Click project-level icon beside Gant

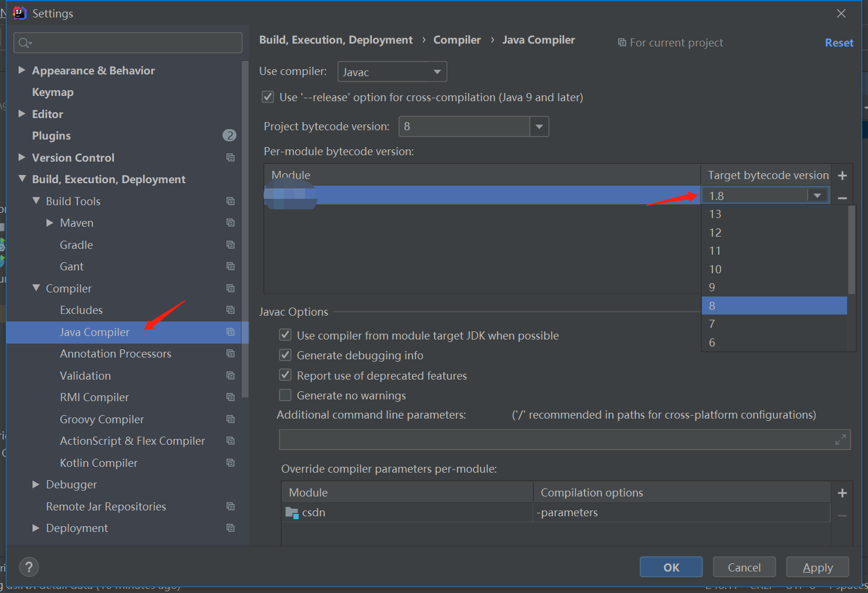click(x=231, y=266)
